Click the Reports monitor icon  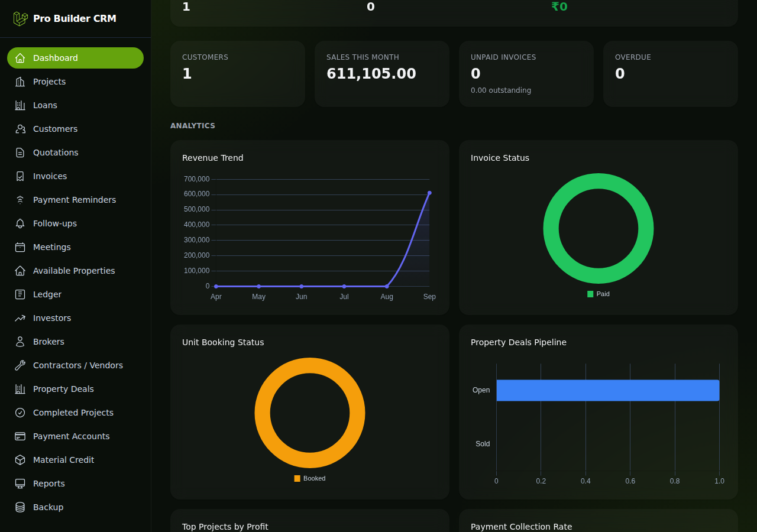20,484
